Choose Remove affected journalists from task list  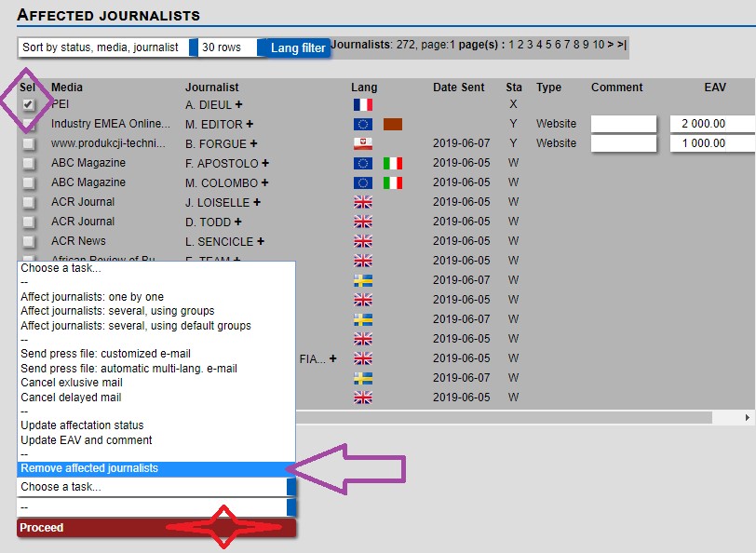click(x=89, y=468)
